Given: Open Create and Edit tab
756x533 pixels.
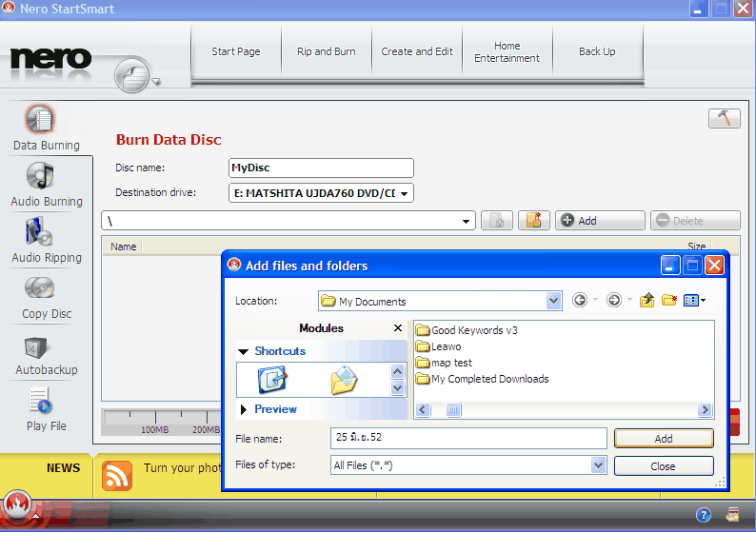Looking at the screenshot, I should coord(417,51).
